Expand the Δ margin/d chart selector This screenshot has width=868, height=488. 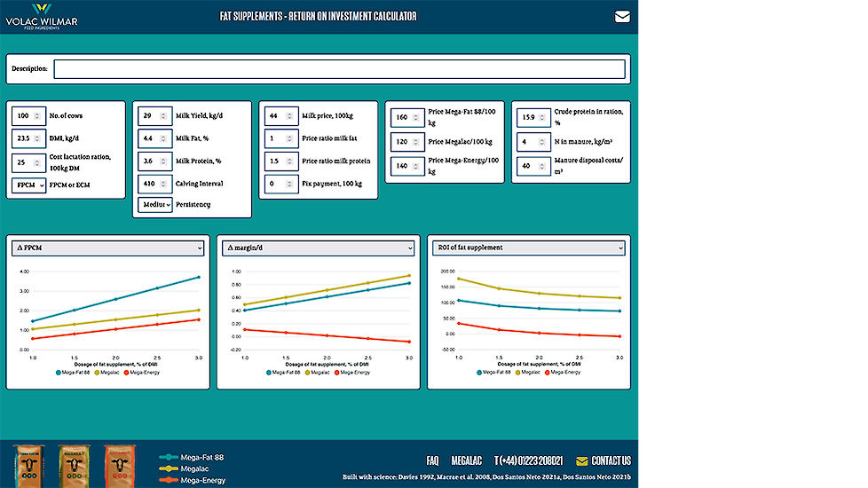tap(318, 248)
